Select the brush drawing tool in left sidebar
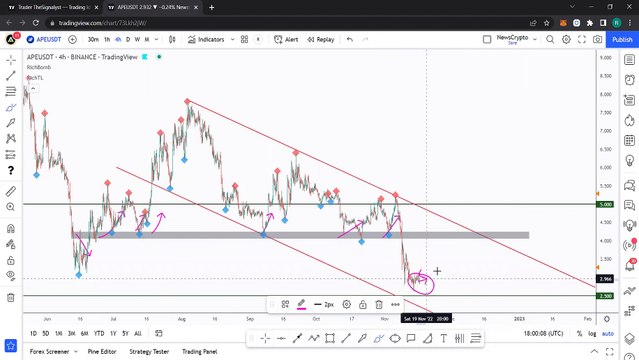Screen dimensions: 639x360 [x=11, y=108]
